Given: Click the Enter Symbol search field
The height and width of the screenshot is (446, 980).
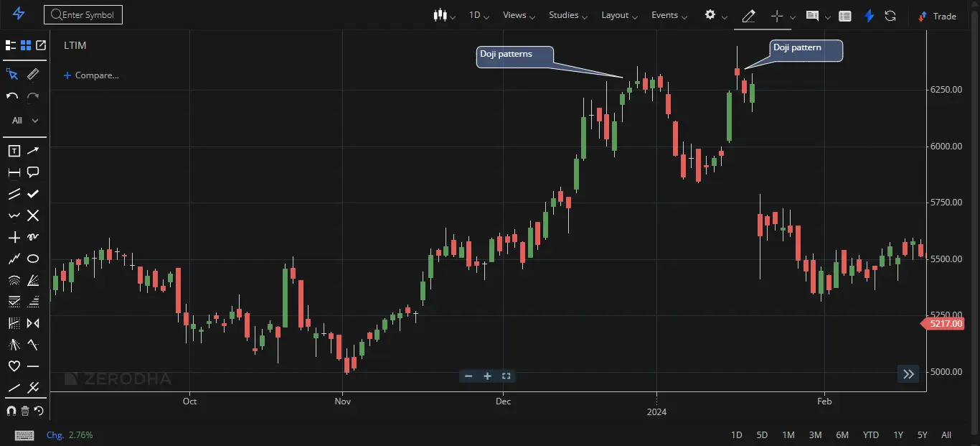Looking at the screenshot, I should (x=83, y=14).
